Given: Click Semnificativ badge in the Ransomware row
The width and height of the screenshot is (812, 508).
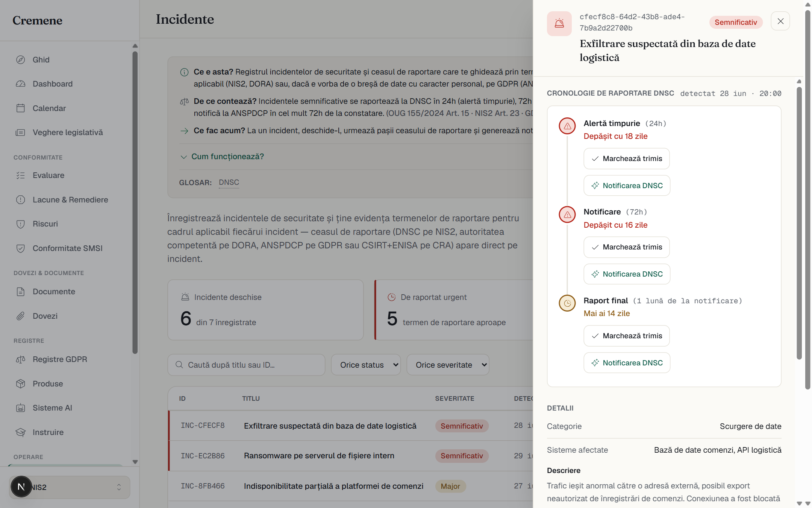Looking at the screenshot, I should click(x=462, y=456).
